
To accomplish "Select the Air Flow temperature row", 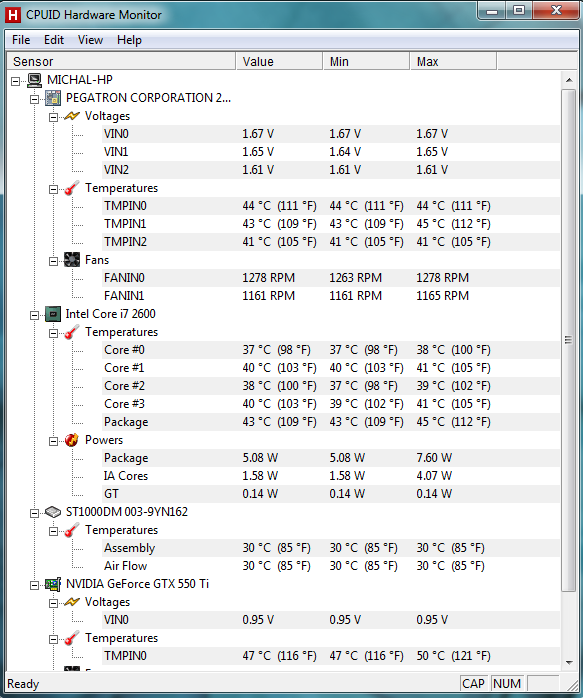I will 331,566.
